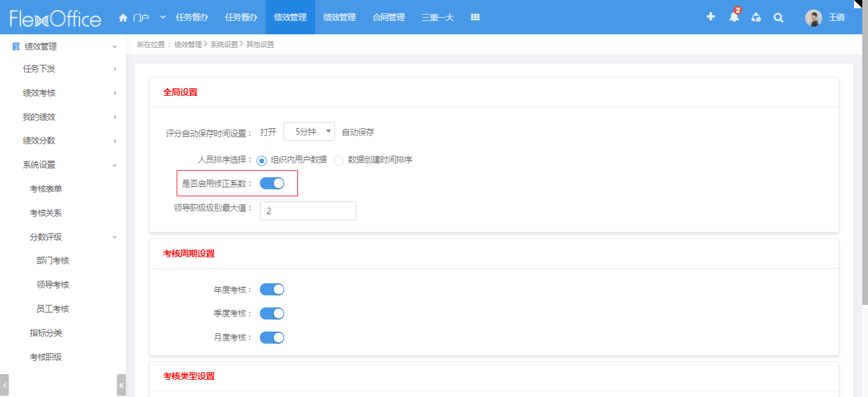This screenshot has height=397, width=868.
Task: Click the search magnifier icon in header
Action: tap(778, 18)
